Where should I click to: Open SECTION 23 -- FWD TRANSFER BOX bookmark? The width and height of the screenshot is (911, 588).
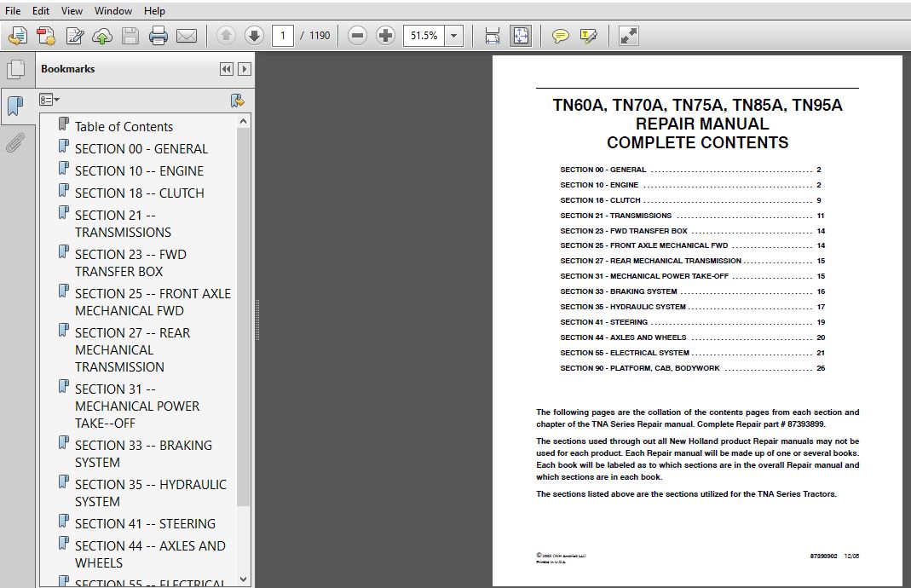pyautogui.click(x=130, y=262)
